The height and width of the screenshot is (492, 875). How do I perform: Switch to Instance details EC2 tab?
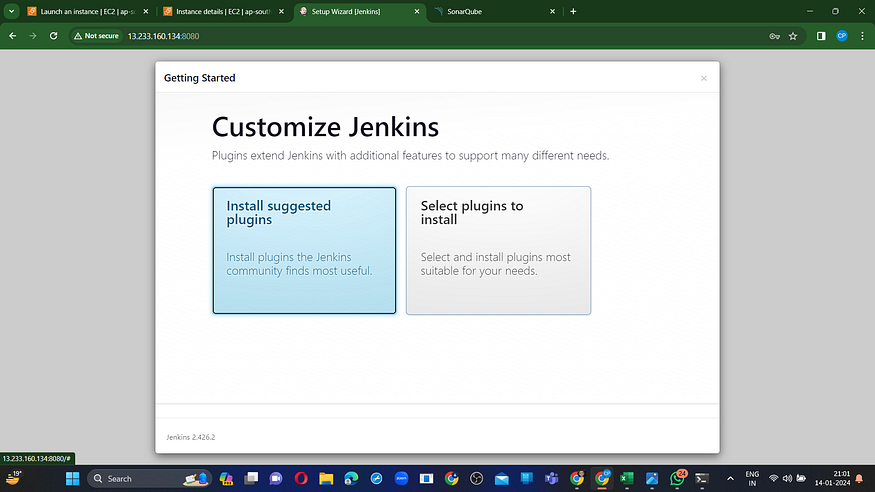[223, 11]
